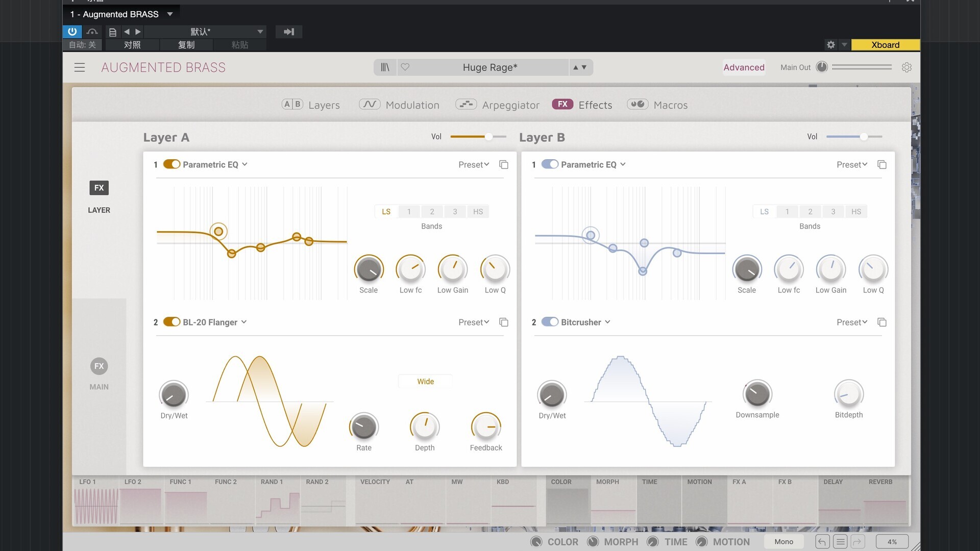This screenshot has height=551, width=980.
Task: Select the low shelf node on Layer A EQ curve
Action: click(x=218, y=232)
